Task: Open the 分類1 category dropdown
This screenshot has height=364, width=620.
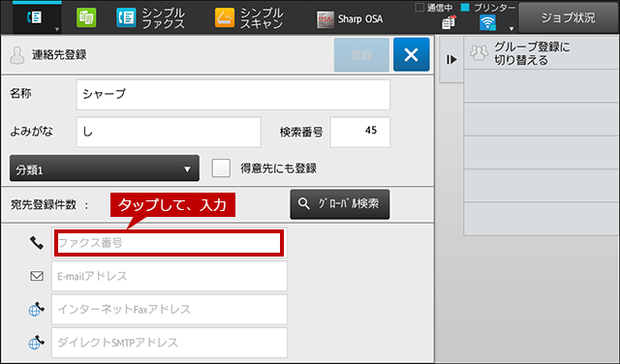Action: point(105,168)
